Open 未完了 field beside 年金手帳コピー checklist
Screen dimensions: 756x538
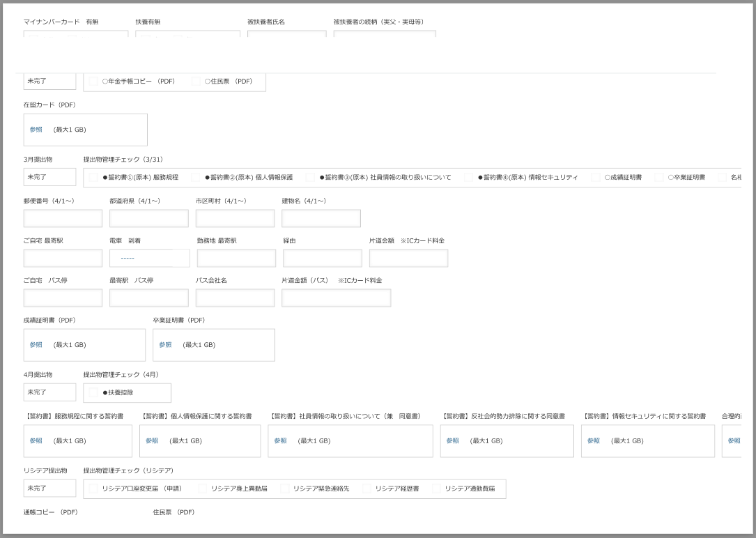tap(49, 81)
